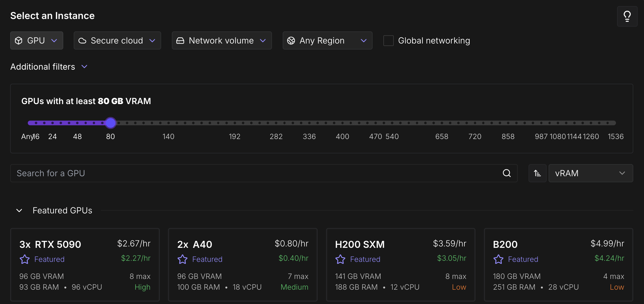
Task: Focus the Search for a GPU field
Action: [x=256, y=173]
